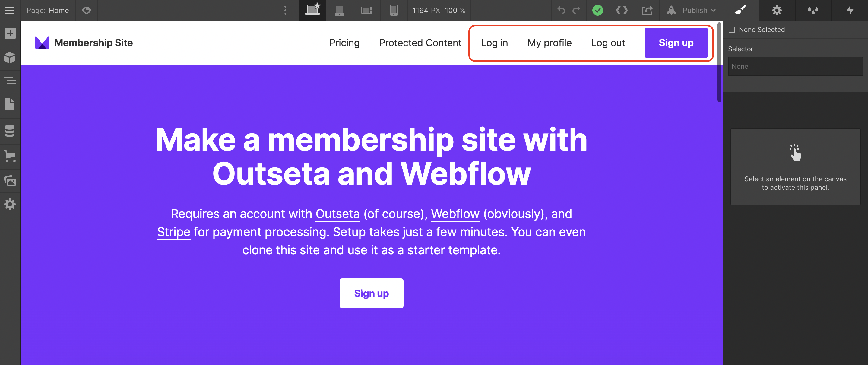868x365 pixels.
Task: Check the None Selected checkbox
Action: coord(732,30)
